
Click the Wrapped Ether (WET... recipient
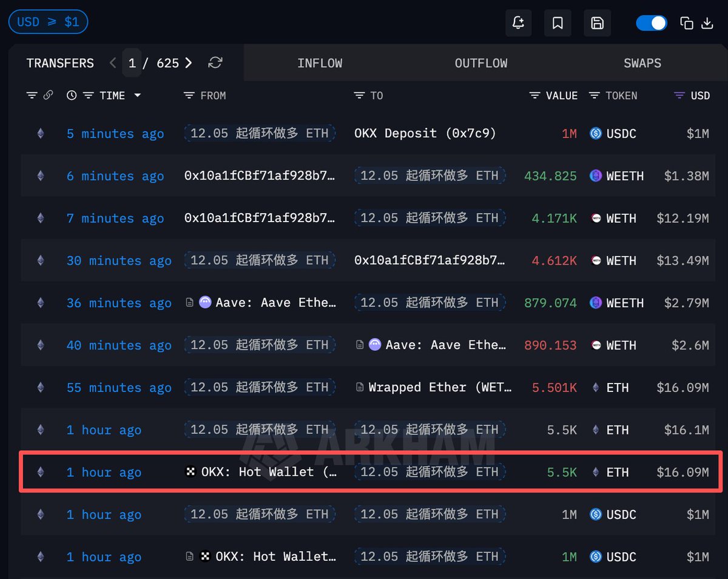434,387
